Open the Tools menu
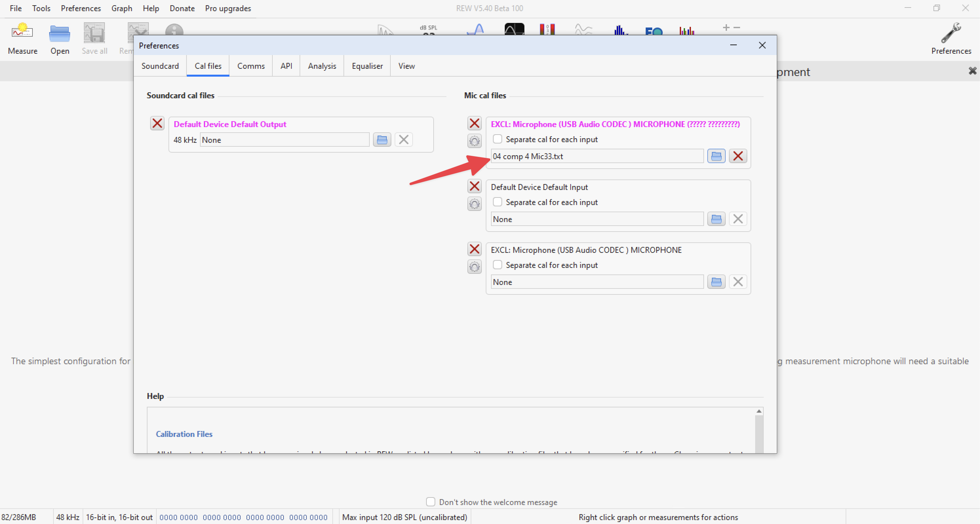 tap(41, 9)
